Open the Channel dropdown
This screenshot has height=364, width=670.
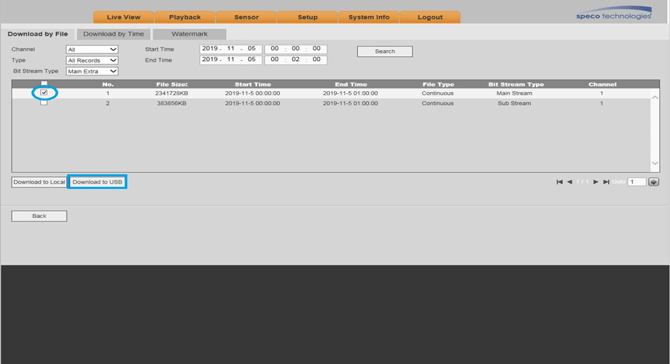point(92,50)
